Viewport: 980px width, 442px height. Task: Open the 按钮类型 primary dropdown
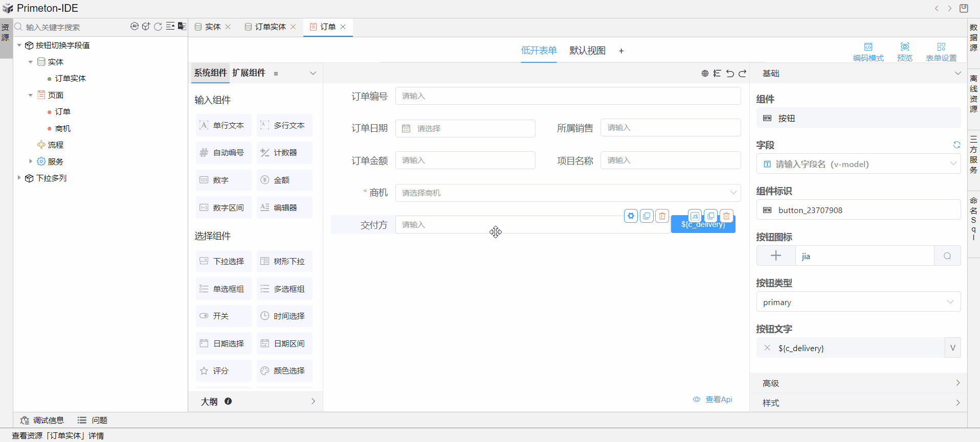(x=858, y=302)
